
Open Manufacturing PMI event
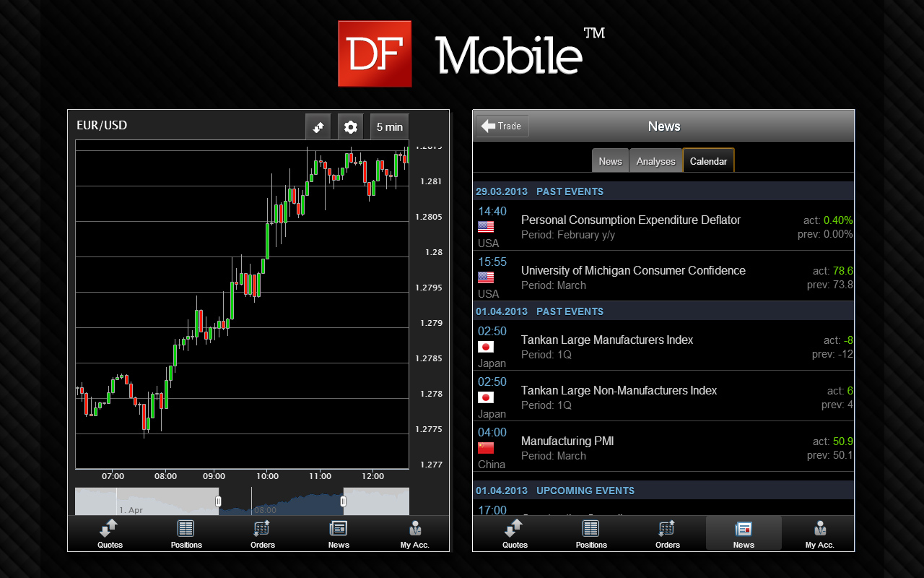tap(663, 447)
